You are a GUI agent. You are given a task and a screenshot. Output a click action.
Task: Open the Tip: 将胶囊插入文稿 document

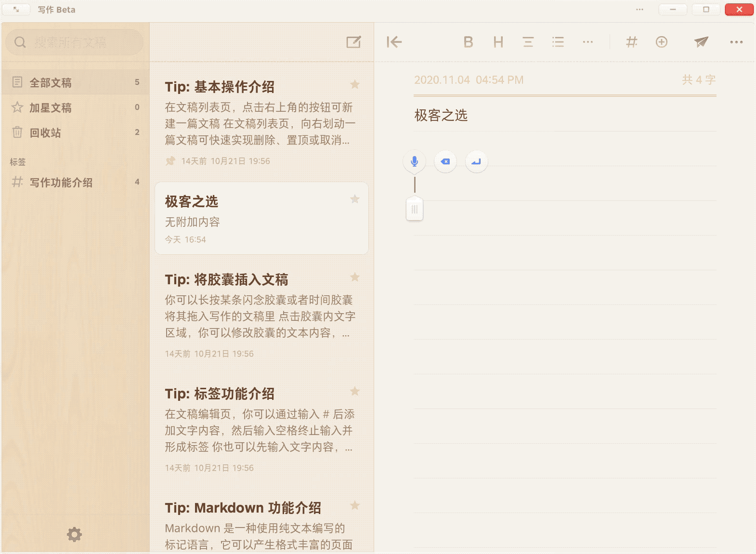pos(261,316)
